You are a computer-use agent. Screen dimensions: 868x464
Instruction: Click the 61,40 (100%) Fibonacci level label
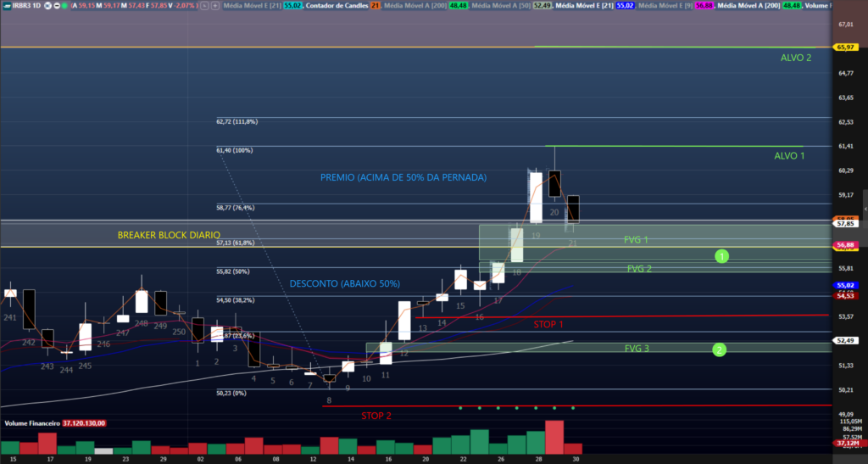[x=235, y=150]
